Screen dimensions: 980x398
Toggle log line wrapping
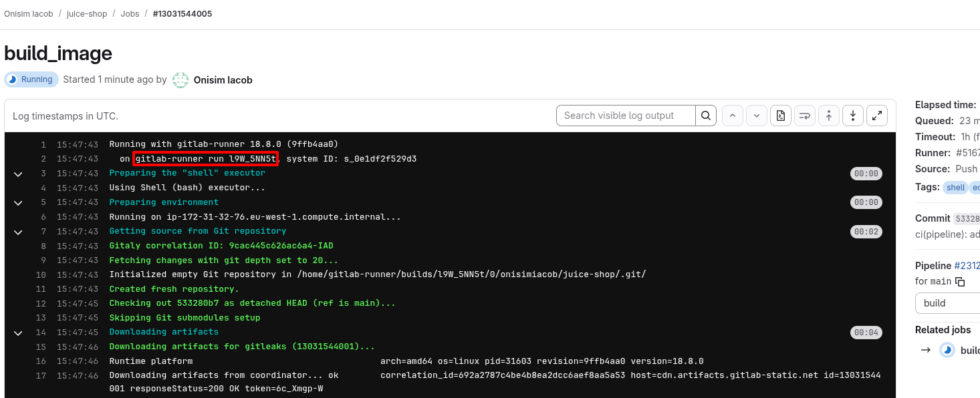click(805, 116)
